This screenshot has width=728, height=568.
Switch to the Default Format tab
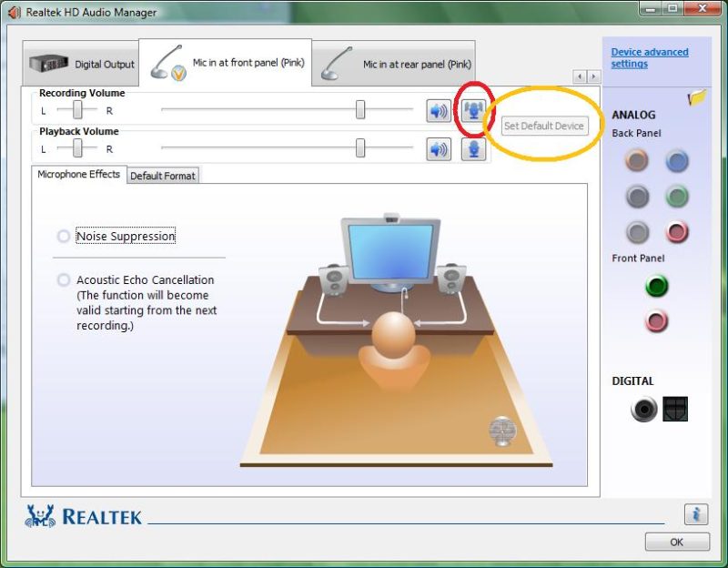click(x=163, y=175)
